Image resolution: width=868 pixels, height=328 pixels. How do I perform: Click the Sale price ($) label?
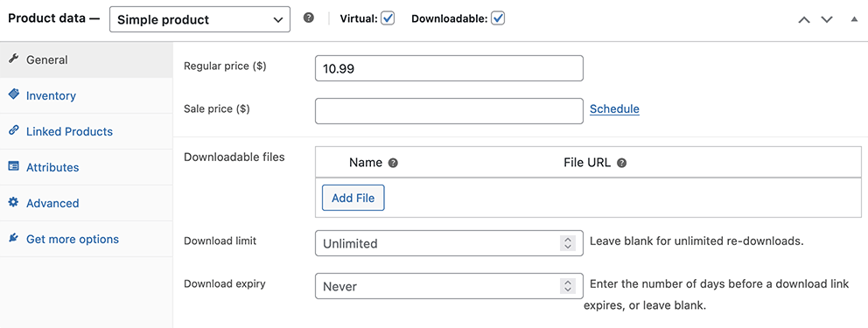point(217,109)
